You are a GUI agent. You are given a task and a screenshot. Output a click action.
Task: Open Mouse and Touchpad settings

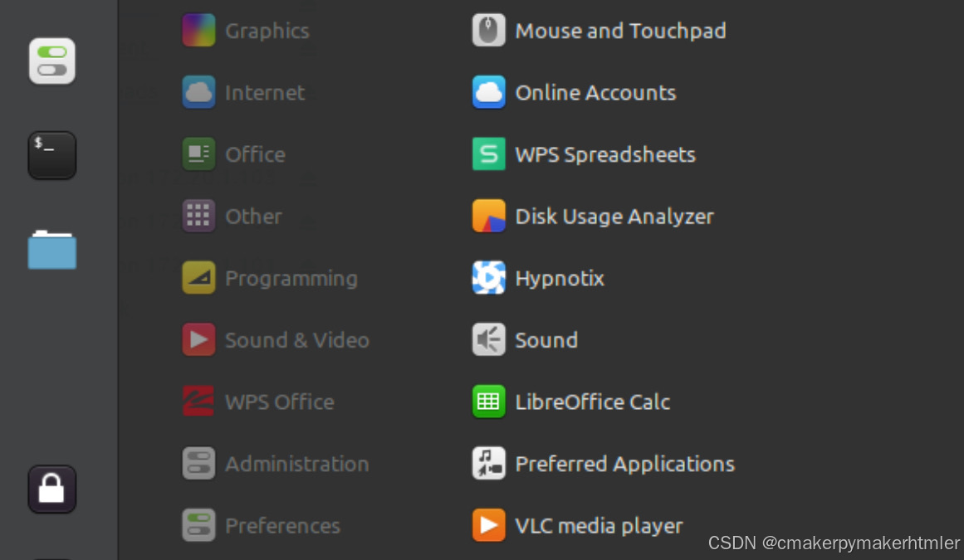coord(621,32)
